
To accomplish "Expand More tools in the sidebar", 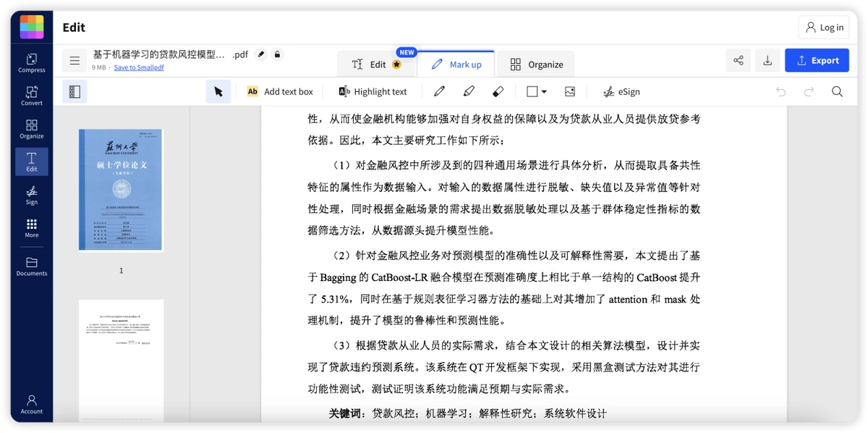I will coord(32,228).
